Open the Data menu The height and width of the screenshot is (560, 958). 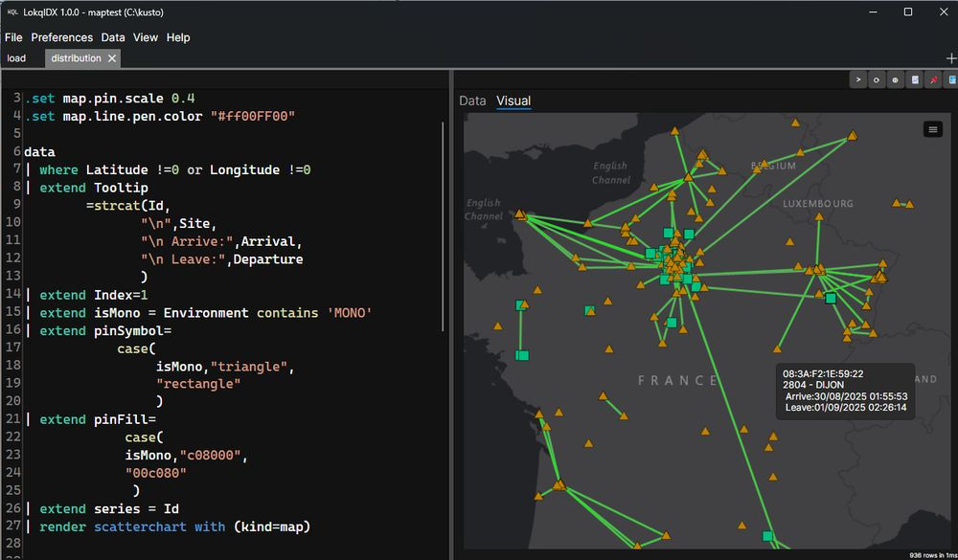[x=113, y=37]
